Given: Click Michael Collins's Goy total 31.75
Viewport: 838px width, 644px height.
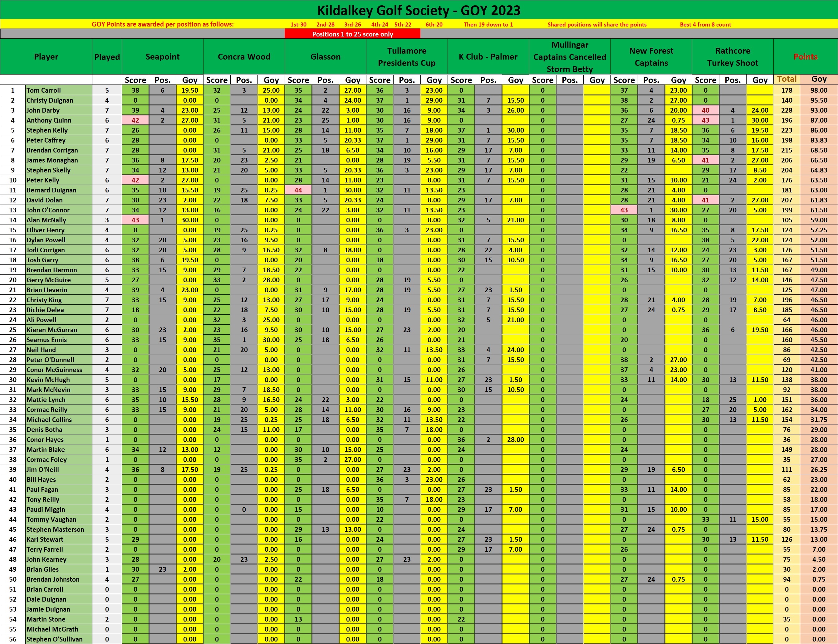Looking at the screenshot, I should [x=819, y=420].
